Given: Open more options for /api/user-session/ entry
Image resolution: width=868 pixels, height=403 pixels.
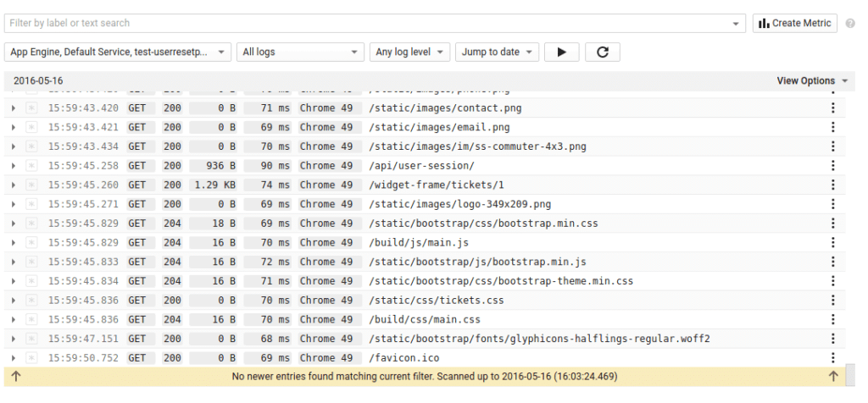Looking at the screenshot, I should [x=832, y=165].
